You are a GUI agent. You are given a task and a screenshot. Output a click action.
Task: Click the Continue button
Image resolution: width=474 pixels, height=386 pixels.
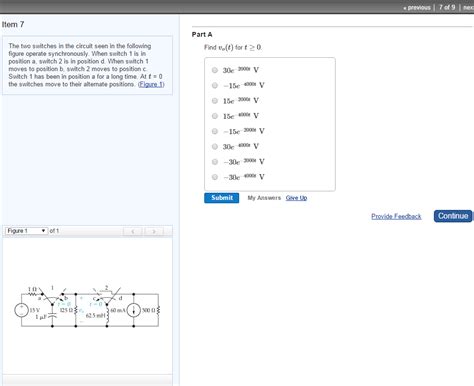453,216
